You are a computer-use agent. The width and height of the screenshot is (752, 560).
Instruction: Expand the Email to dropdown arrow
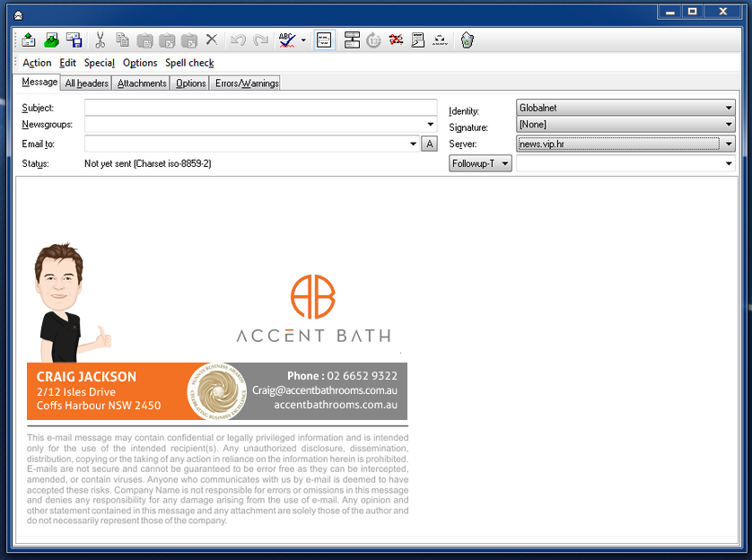tap(413, 144)
